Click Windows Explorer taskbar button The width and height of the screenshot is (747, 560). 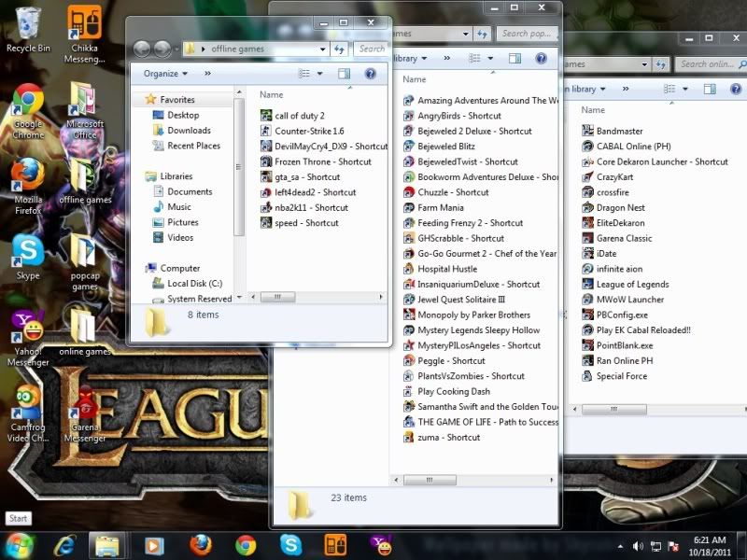coord(107,545)
